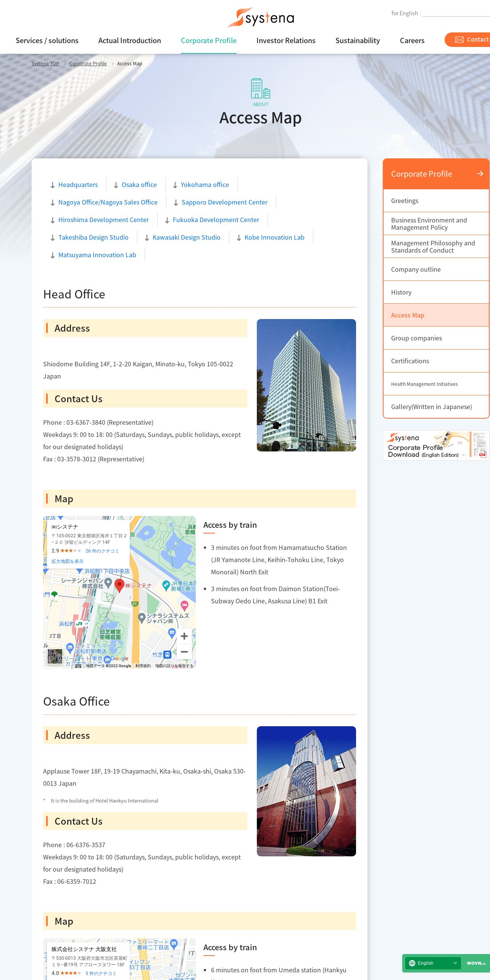Jump to Yokohama office section
The width and height of the screenshot is (490, 980).
(x=205, y=185)
